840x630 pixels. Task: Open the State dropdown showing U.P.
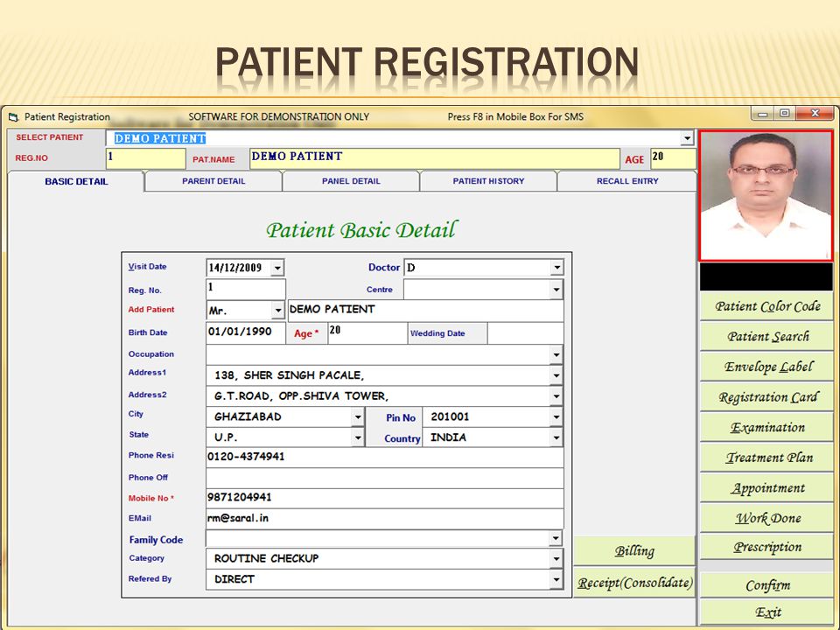coord(358,437)
